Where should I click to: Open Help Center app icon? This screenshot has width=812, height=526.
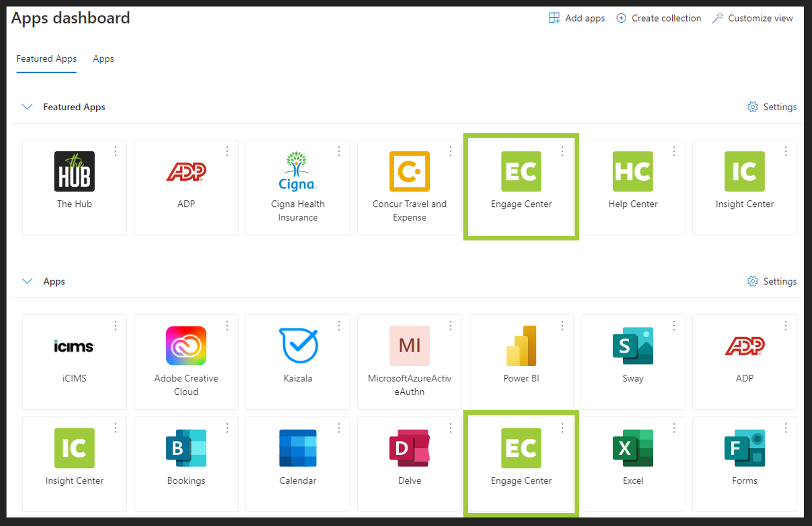coord(633,171)
